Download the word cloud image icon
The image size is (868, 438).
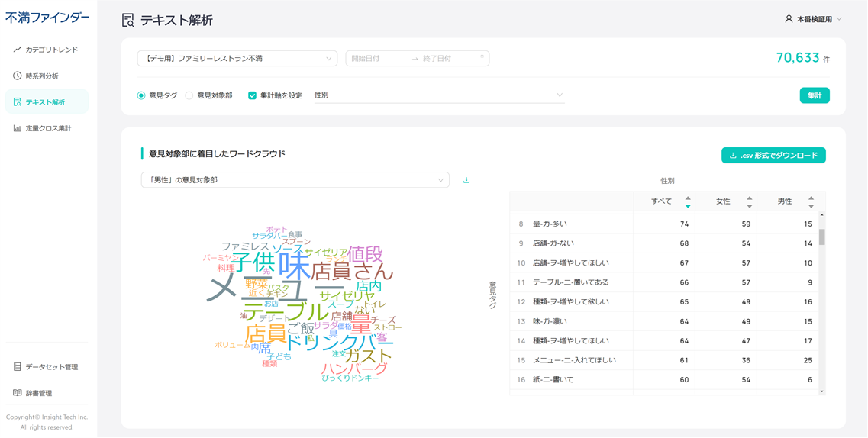[x=466, y=181]
